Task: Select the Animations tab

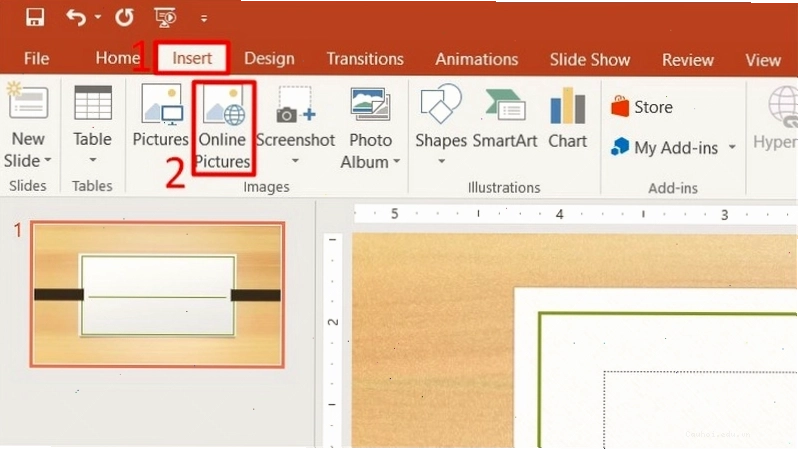Action: (476, 59)
